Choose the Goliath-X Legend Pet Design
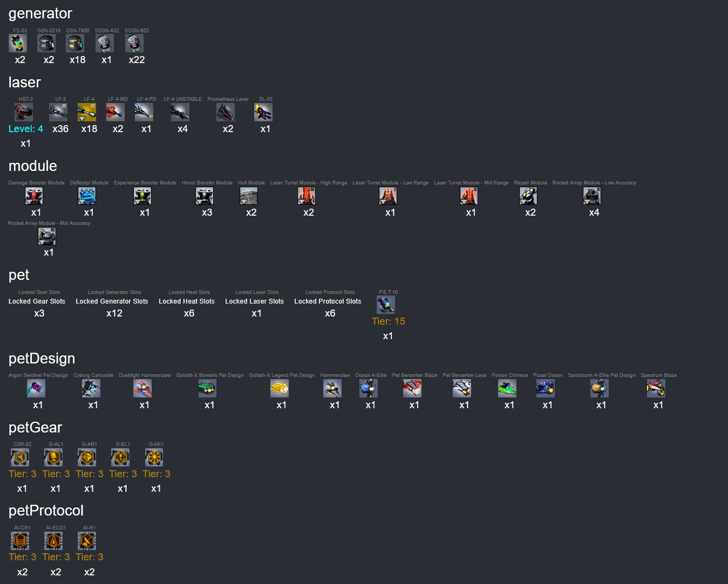The image size is (728, 584). tap(280, 388)
